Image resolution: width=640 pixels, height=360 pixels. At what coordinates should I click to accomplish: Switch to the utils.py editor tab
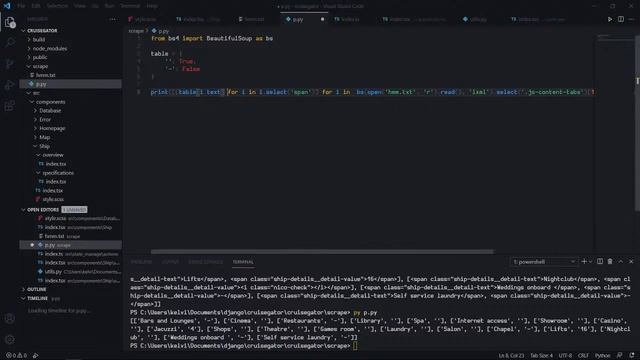[x=478, y=19]
